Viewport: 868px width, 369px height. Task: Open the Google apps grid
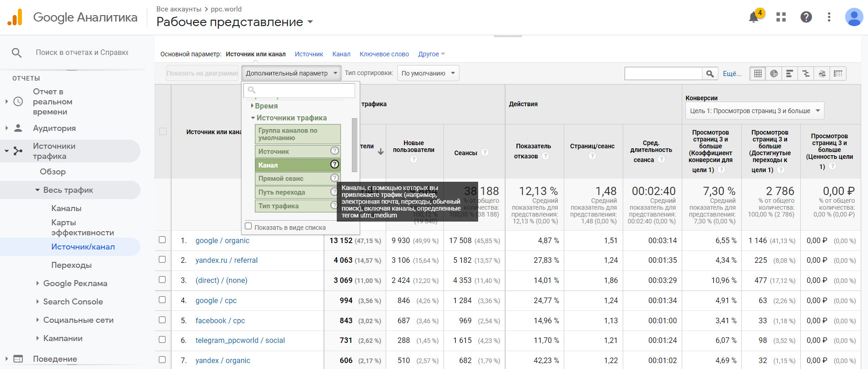point(781,17)
